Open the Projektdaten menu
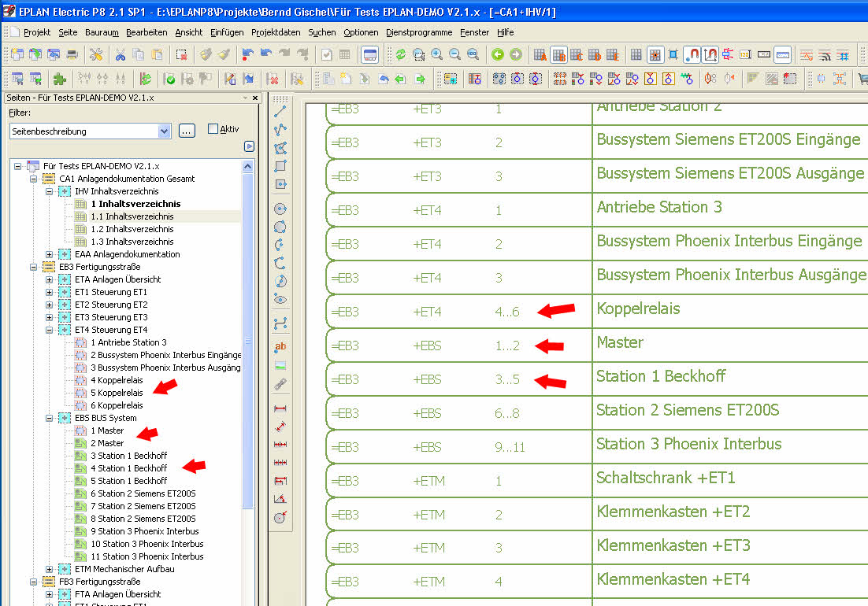The image size is (868, 606). click(276, 32)
